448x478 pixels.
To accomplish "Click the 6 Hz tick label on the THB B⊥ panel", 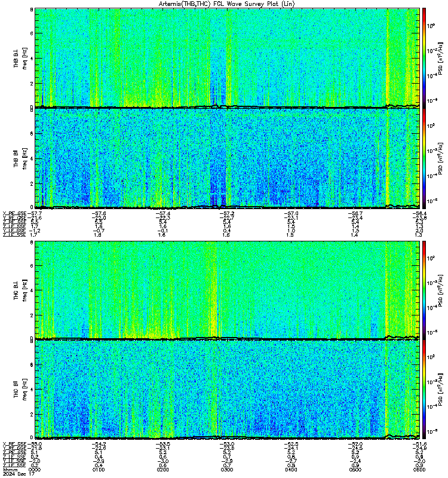I will pos(32,33).
